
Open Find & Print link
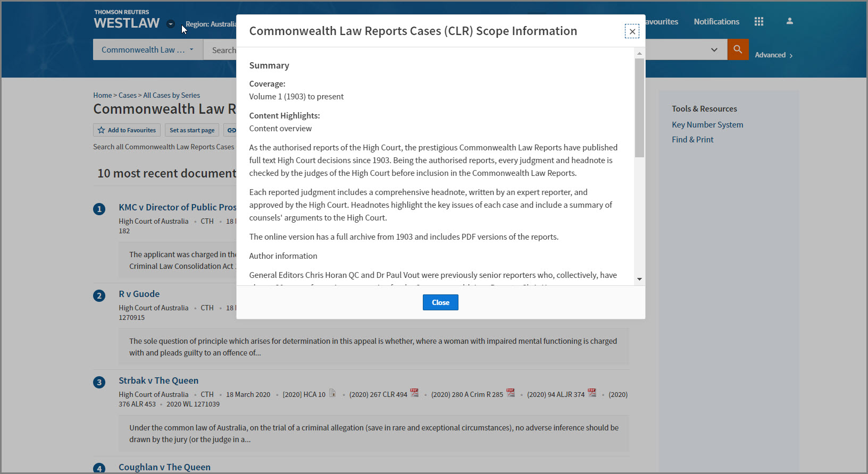(x=692, y=140)
